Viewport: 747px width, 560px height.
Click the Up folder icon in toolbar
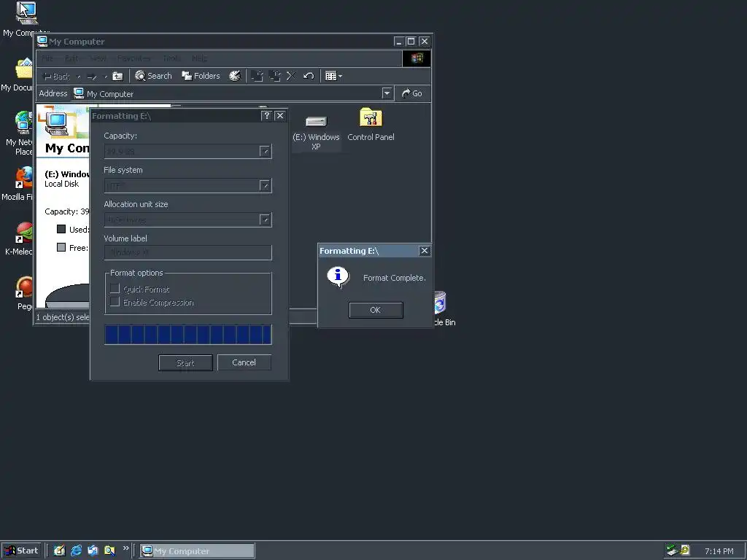[117, 76]
